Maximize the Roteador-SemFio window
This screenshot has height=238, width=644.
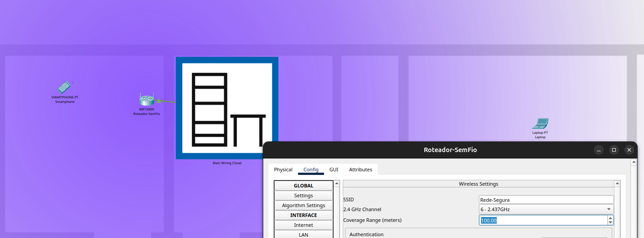[614, 150]
